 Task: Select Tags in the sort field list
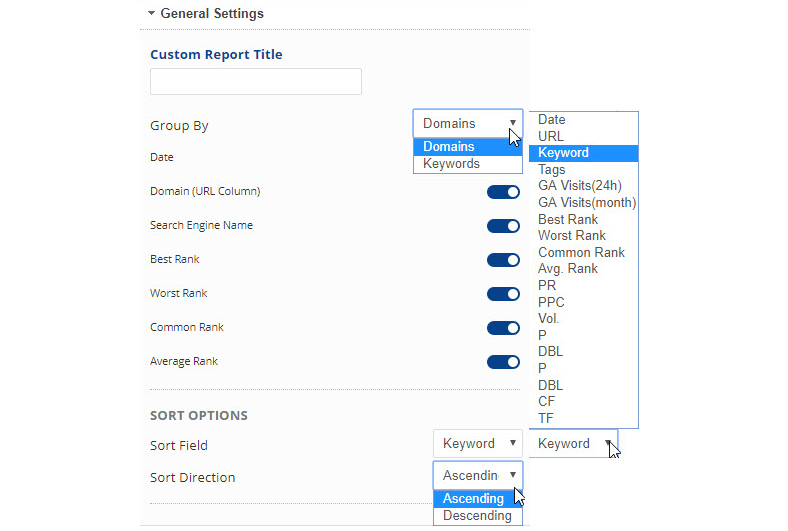click(x=552, y=170)
